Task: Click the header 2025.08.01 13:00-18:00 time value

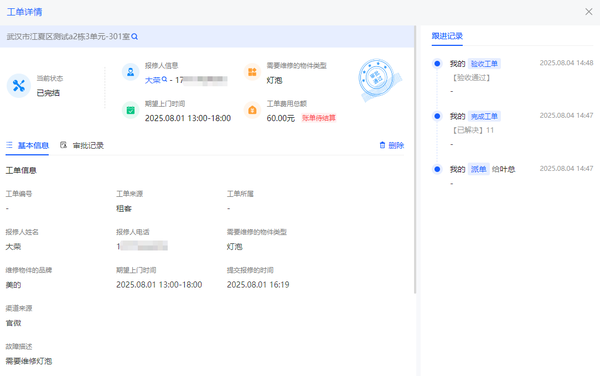Action: (188, 118)
